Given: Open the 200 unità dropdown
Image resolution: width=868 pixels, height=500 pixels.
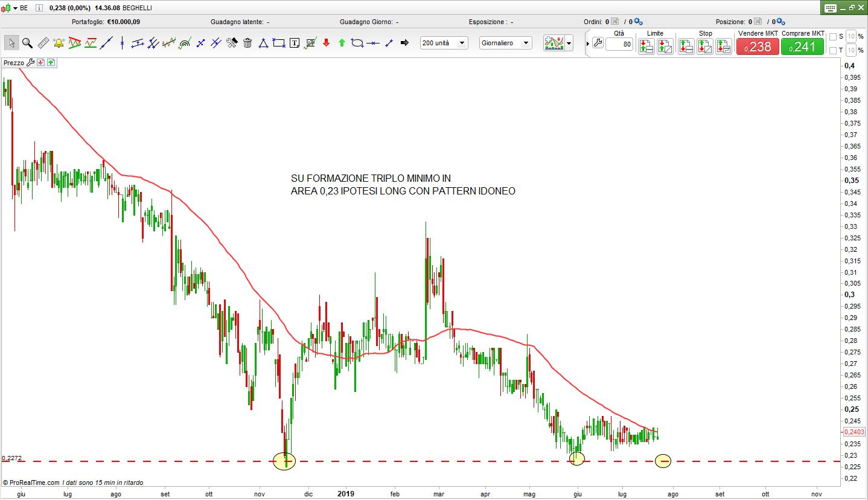Looking at the screenshot, I should 444,43.
